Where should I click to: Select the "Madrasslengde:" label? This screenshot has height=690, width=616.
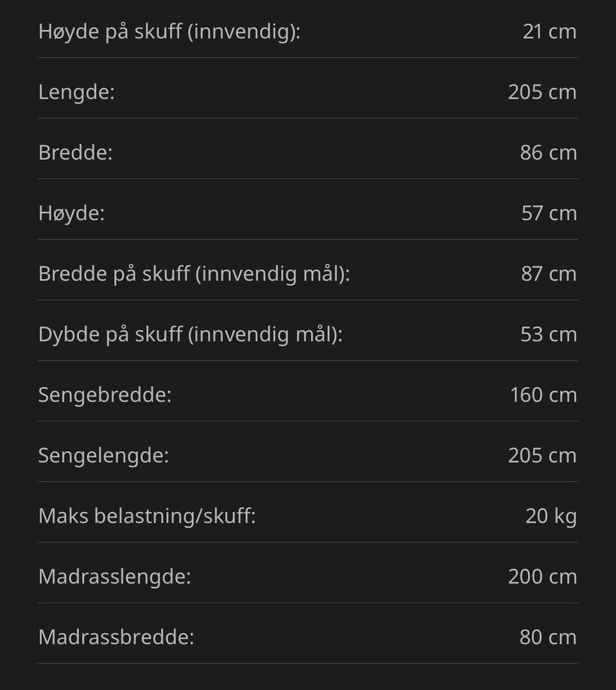pos(115,577)
